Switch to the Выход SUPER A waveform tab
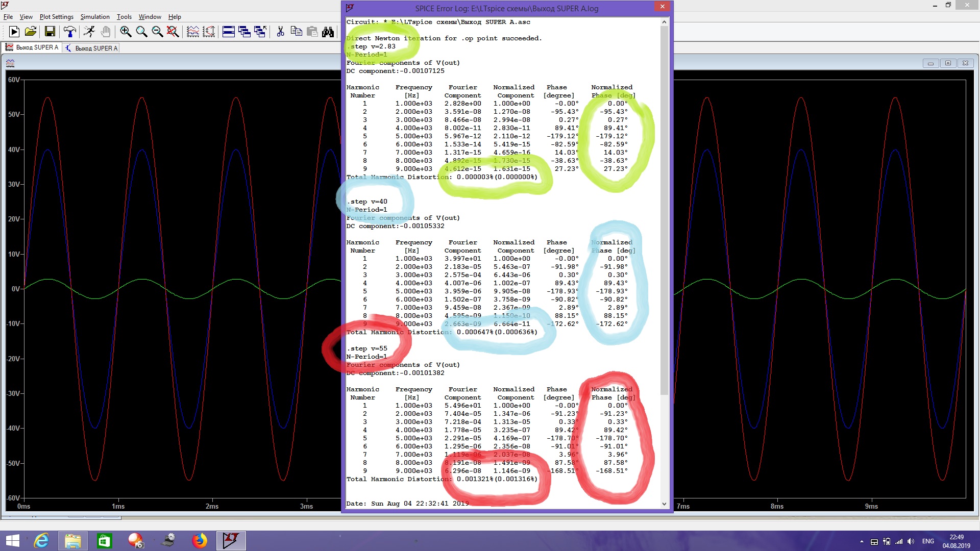This screenshot has height=551, width=980. coord(32,47)
